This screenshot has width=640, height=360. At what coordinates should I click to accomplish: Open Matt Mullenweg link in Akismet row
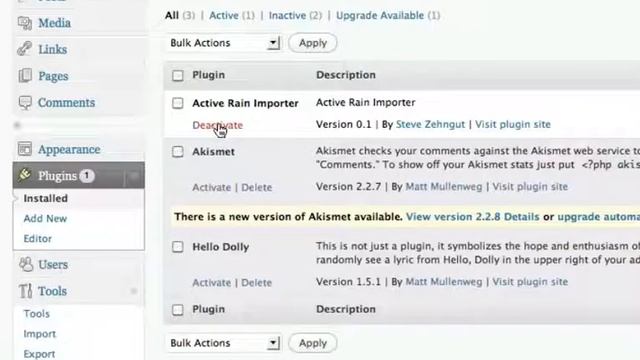click(x=444, y=187)
